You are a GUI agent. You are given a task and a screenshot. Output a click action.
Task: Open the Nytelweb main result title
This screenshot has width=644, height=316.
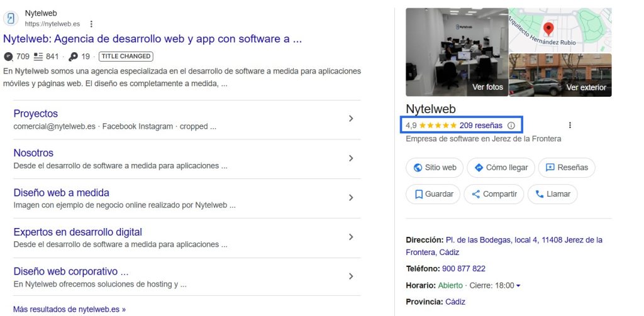[x=153, y=39]
